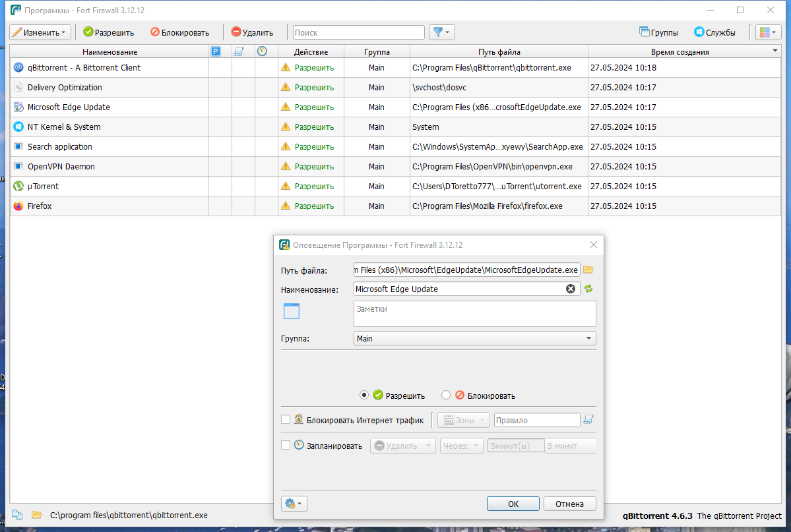Open the gear options dropdown in dialog

[294, 503]
